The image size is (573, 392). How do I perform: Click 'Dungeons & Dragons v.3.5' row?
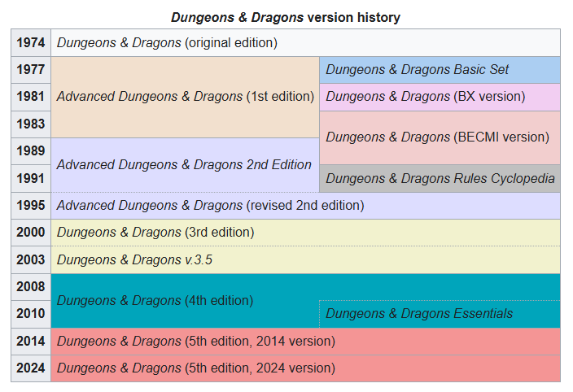tap(305, 260)
